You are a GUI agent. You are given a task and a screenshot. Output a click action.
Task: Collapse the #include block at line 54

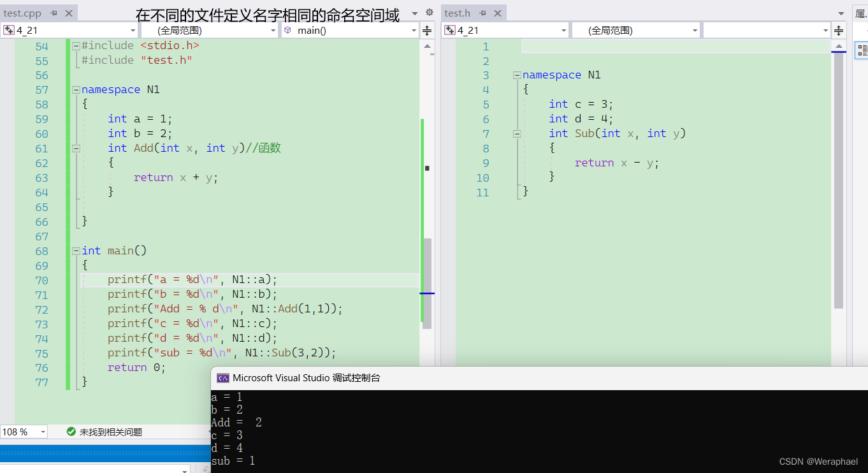click(76, 46)
